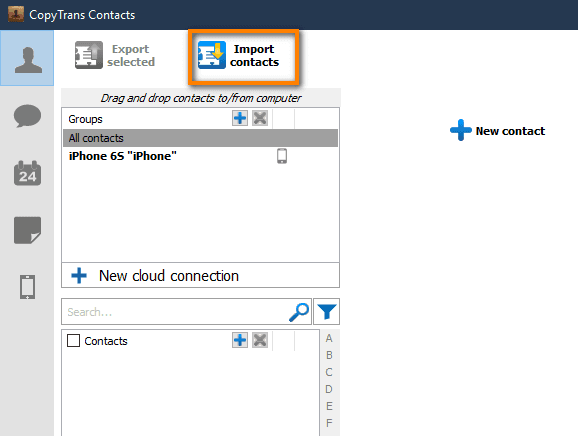This screenshot has height=436, width=578.
Task: Jump to letter D in index
Action: (x=329, y=389)
